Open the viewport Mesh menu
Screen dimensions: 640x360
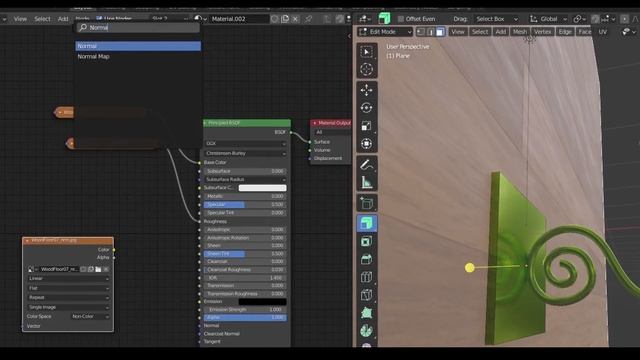pyautogui.click(x=520, y=32)
